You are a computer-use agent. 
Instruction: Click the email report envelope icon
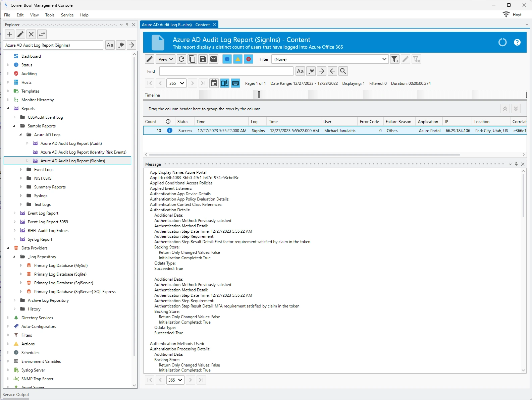[x=214, y=59]
